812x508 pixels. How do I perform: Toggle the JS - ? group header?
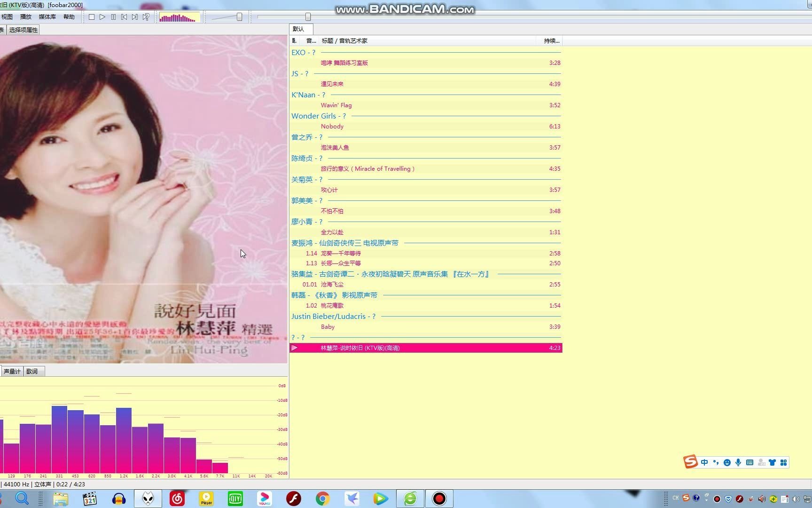click(x=426, y=74)
